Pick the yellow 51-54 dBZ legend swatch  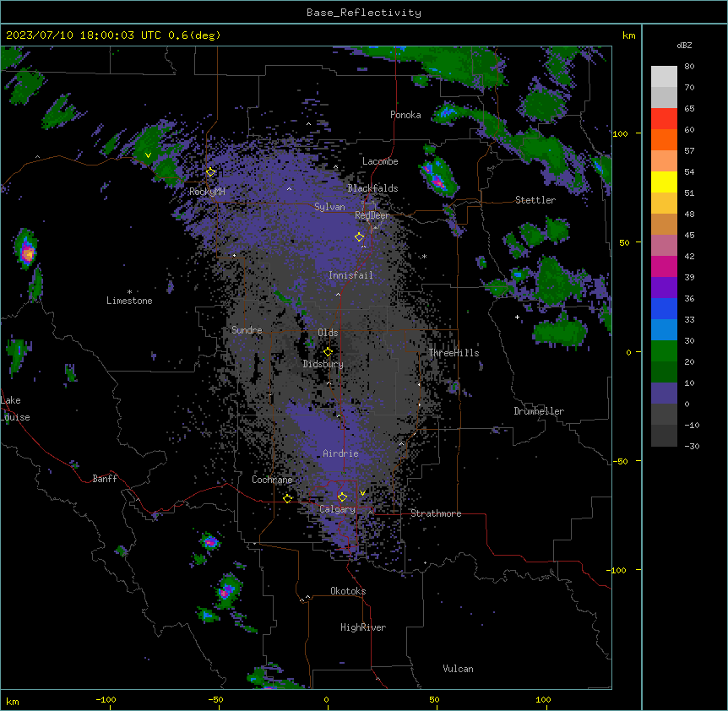664,182
